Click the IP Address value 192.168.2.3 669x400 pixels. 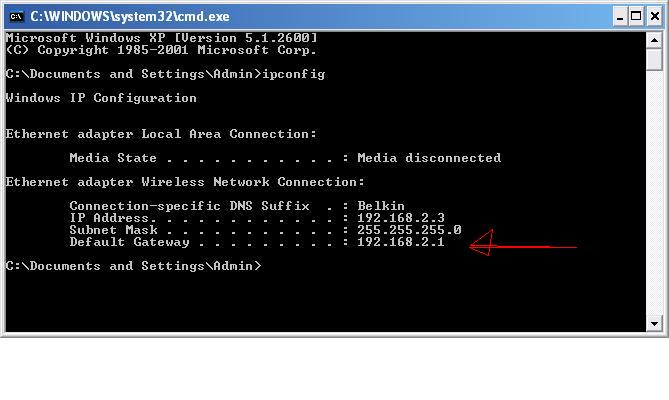[x=401, y=218]
